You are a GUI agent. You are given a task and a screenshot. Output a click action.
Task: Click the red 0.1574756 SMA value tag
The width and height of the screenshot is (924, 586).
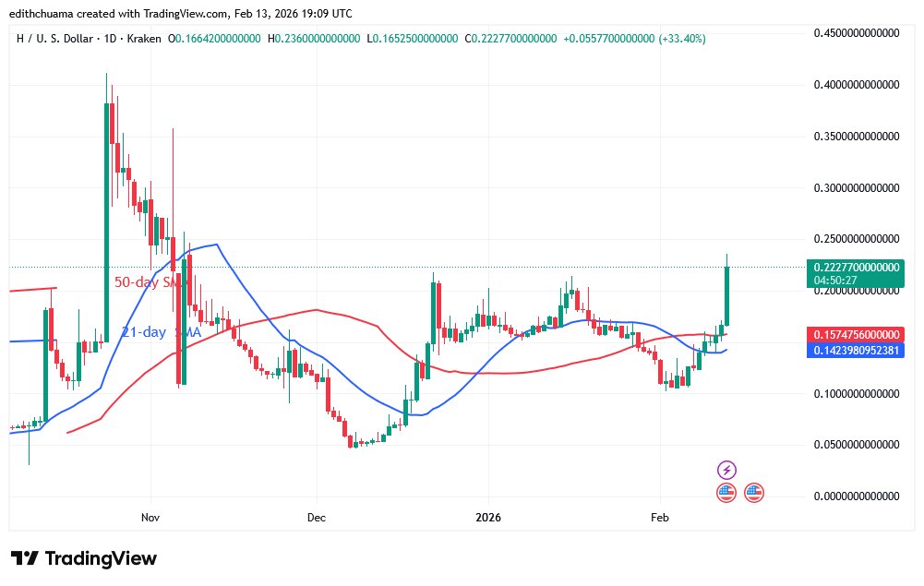pyautogui.click(x=855, y=333)
